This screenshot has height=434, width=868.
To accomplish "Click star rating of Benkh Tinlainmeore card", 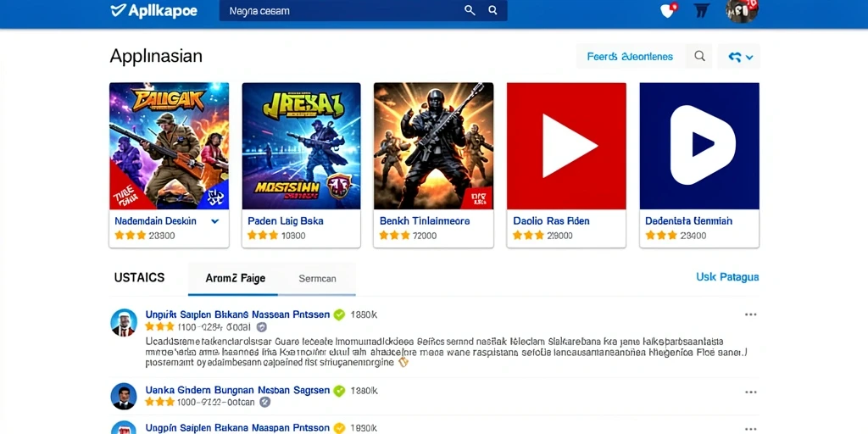I will [395, 236].
